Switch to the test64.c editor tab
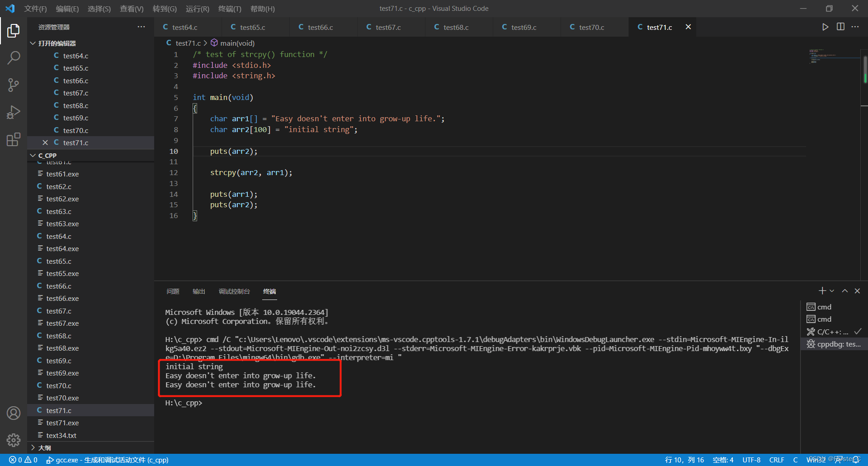This screenshot has height=466, width=868. coord(188,27)
